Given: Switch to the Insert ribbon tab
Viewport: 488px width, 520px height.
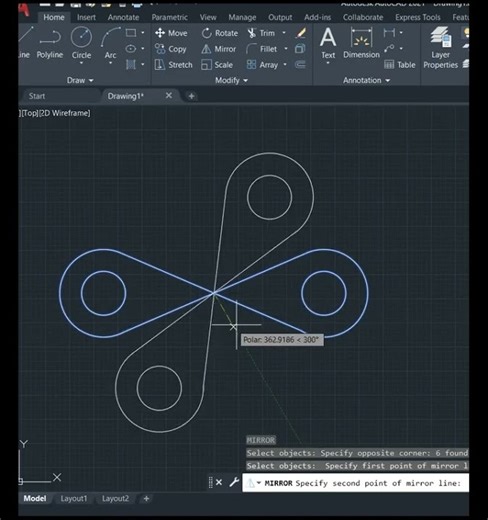Looking at the screenshot, I should coord(86,17).
